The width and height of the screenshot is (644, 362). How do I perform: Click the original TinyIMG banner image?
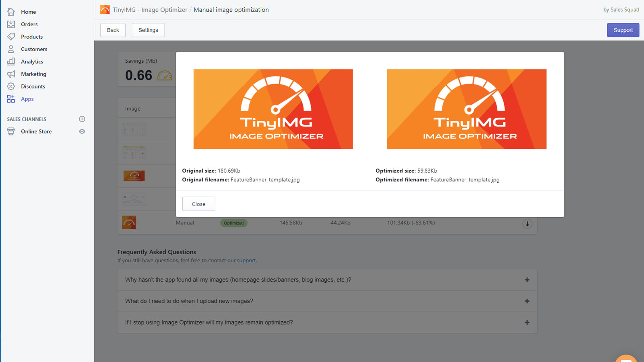pos(273,109)
